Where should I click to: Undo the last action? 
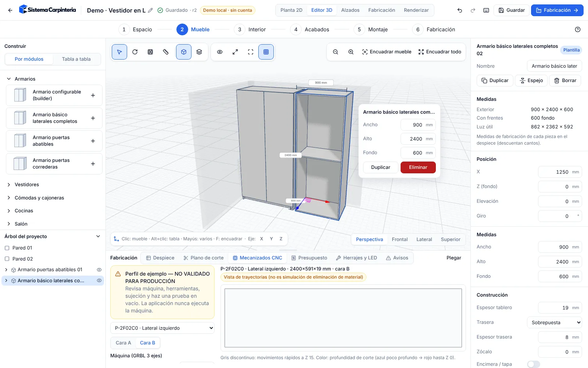460,10
